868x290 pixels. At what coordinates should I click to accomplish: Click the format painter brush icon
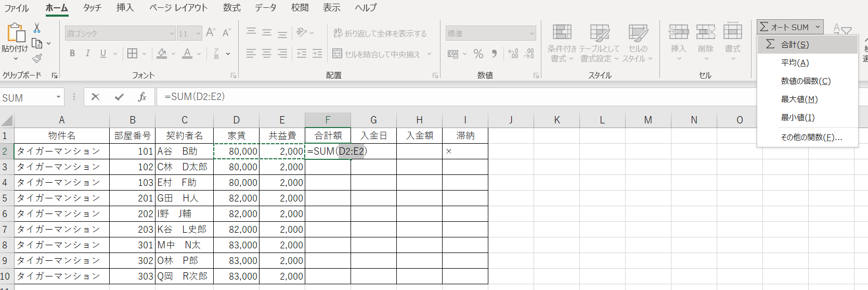37,58
